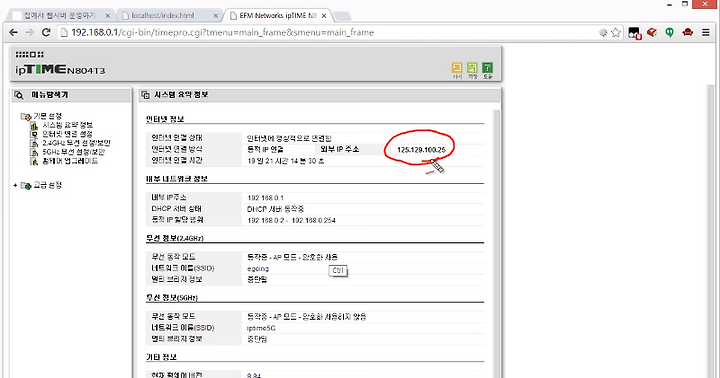720x378 pixels.
Task: Click the 무선 정보(5GHz) section heading
Action: pos(172,298)
